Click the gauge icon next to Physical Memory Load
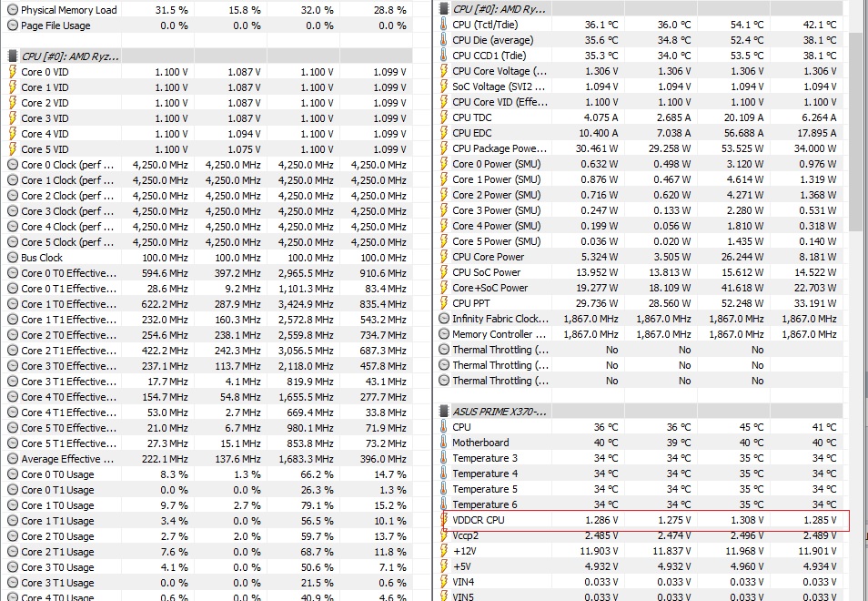868x601 pixels. coord(12,10)
